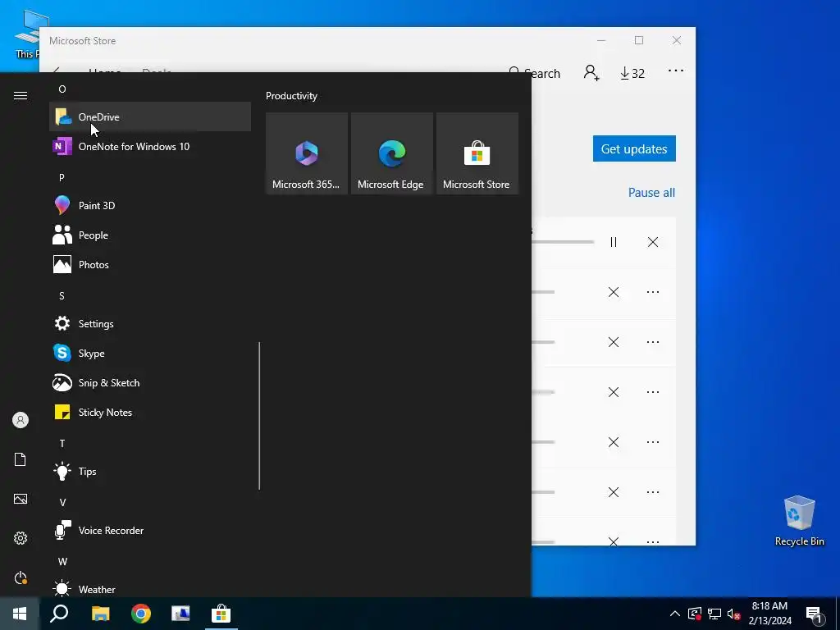Click the Productivity group heading

[291, 96]
